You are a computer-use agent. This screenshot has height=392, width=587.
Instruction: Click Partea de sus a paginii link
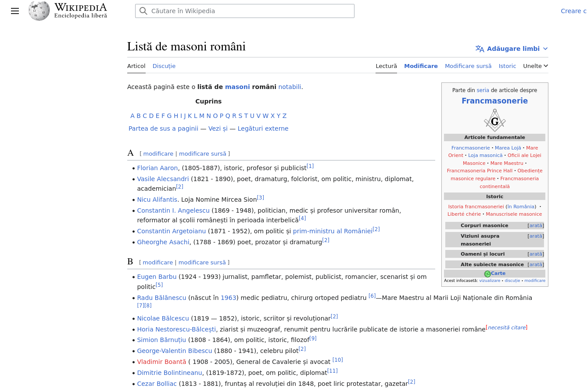click(x=163, y=128)
